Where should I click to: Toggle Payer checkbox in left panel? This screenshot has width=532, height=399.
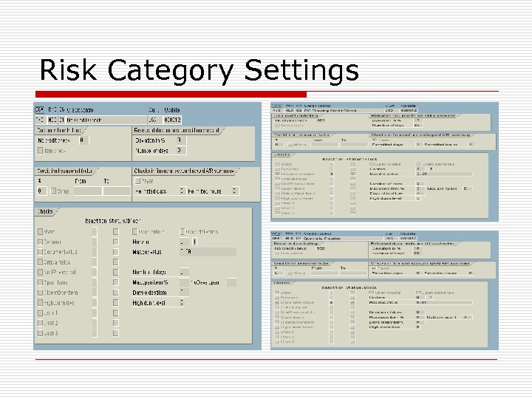pyautogui.click(x=137, y=181)
